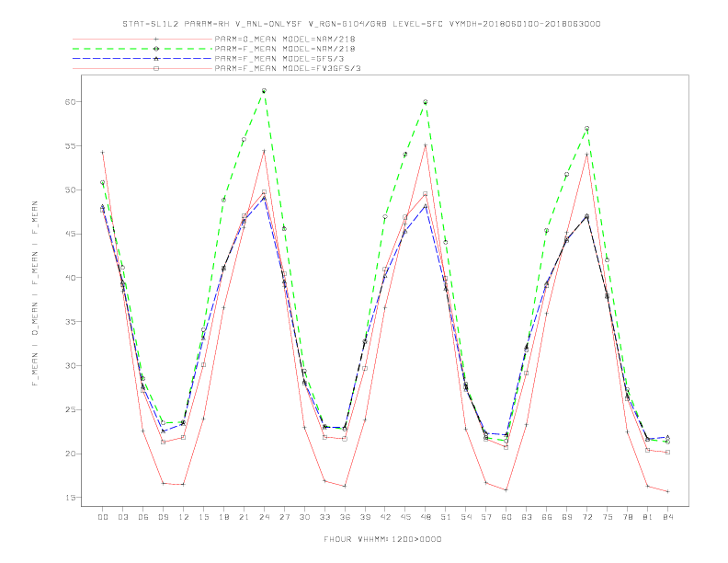
Task: Click the x-axis tick label 51
Action: (446, 517)
